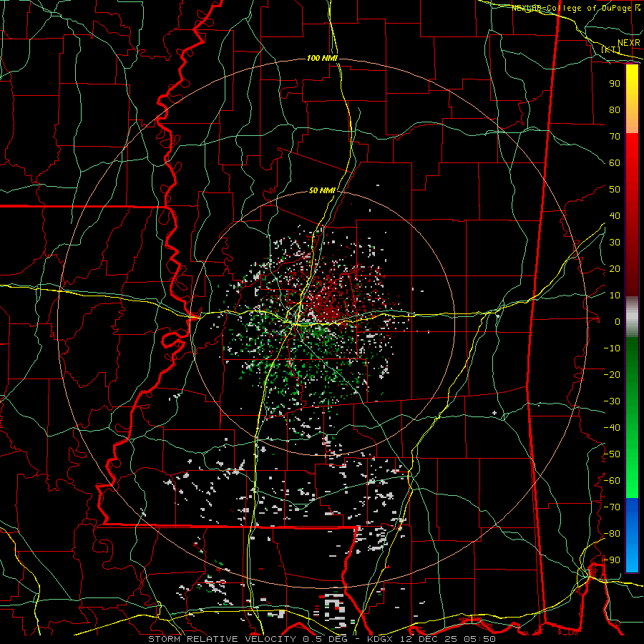Select the -70 knot scale label
Screen dimensions: 644x644
tap(612, 507)
